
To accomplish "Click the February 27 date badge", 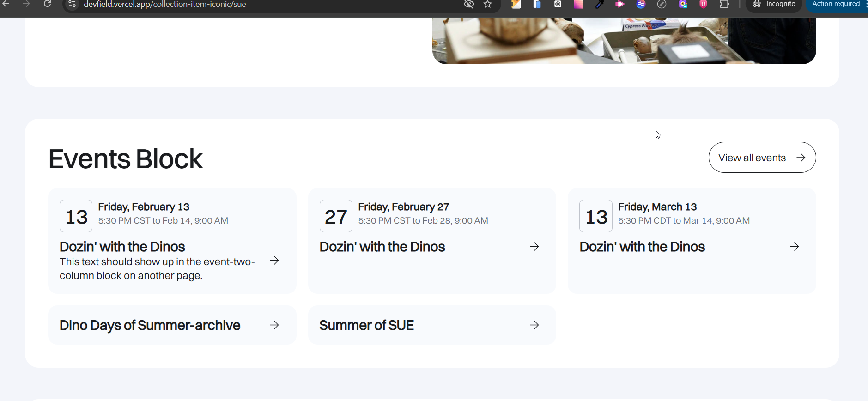I will [x=336, y=216].
